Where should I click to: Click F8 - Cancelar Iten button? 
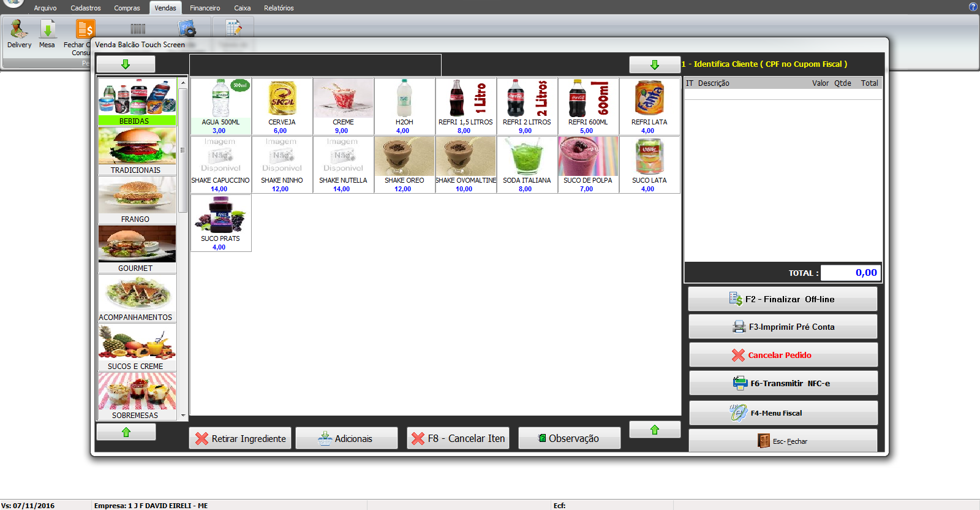tap(458, 438)
